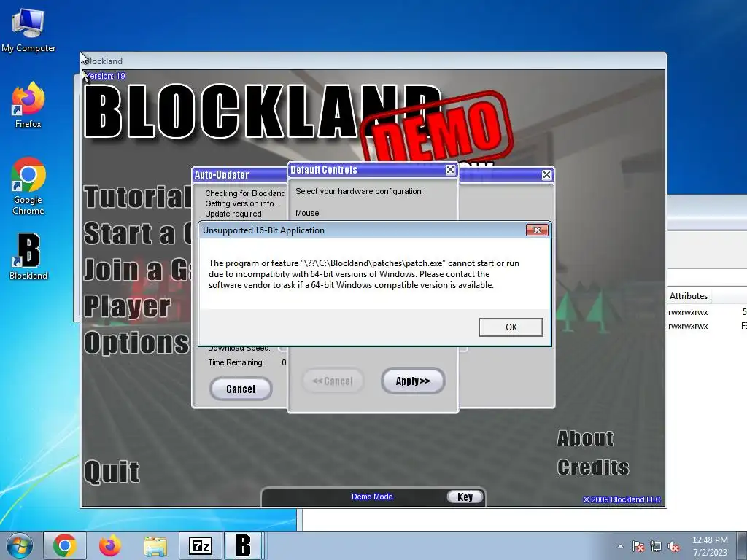Screen dimensions: 747x560
Task: Click 'Update required' status line
Action: coord(233,214)
